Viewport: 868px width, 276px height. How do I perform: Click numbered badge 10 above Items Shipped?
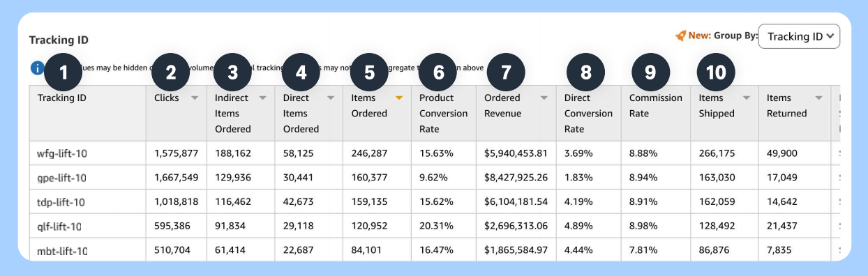click(x=716, y=71)
